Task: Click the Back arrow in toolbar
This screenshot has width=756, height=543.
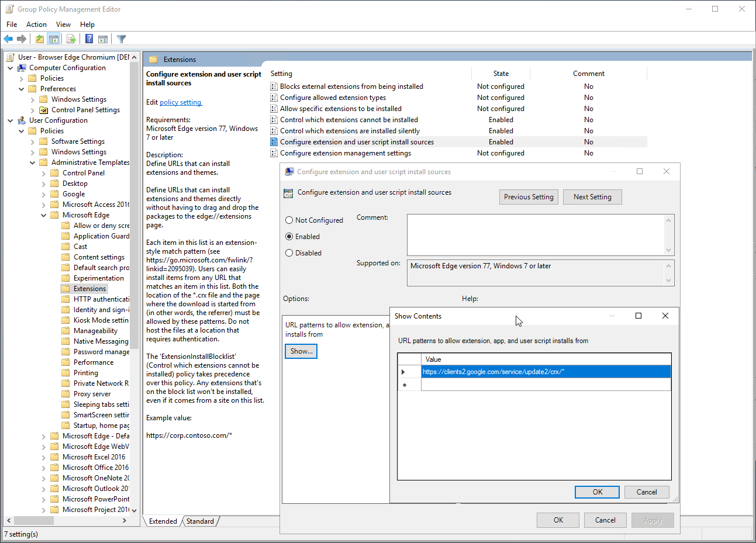Action: [x=8, y=39]
